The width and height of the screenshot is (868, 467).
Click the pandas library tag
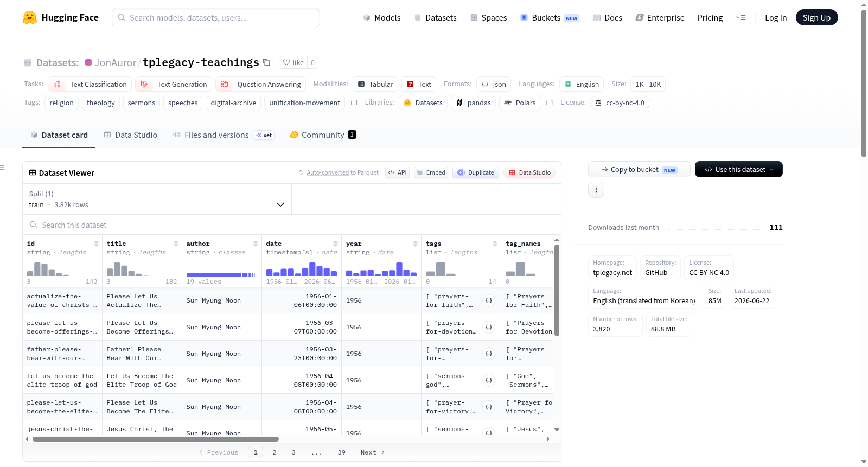(x=474, y=103)
